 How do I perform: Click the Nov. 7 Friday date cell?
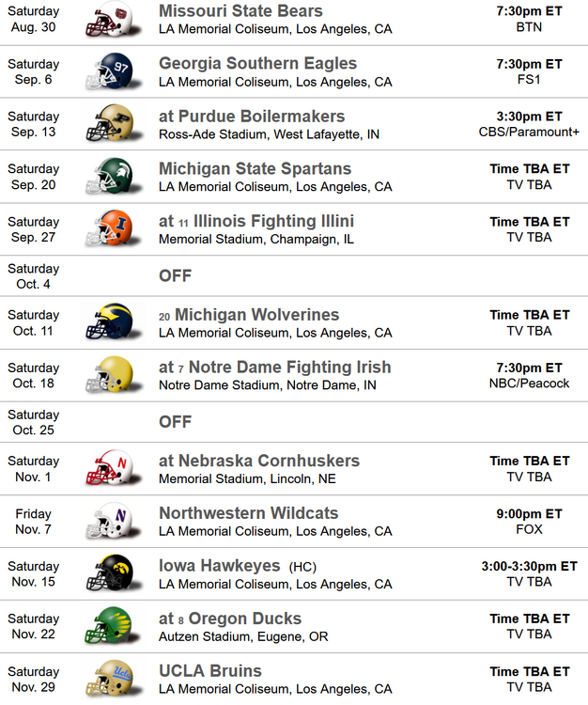click(34, 522)
